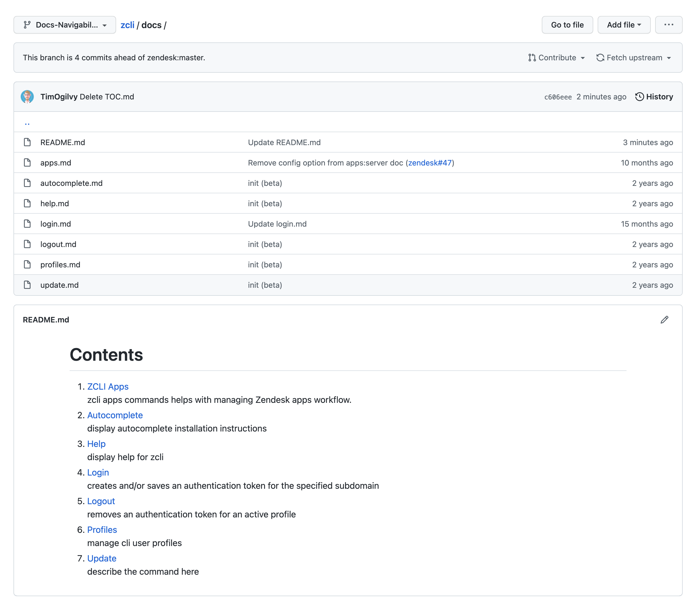
Task: Open TimOgilvy's profile from the commit author name
Action: click(59, 97)
